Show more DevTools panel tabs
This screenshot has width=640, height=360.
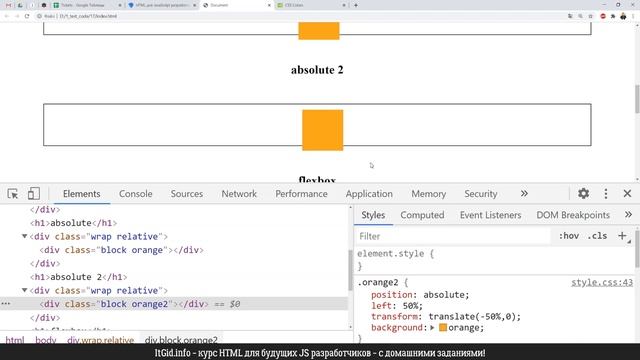pos(524,193)
